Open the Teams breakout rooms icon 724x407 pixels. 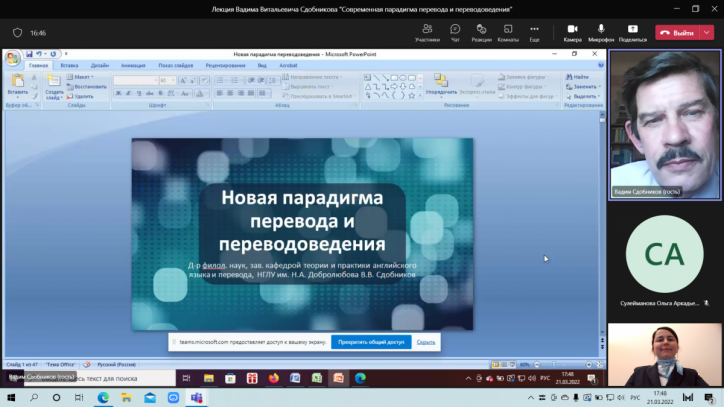pyautogui.click(x=508, y=33)
